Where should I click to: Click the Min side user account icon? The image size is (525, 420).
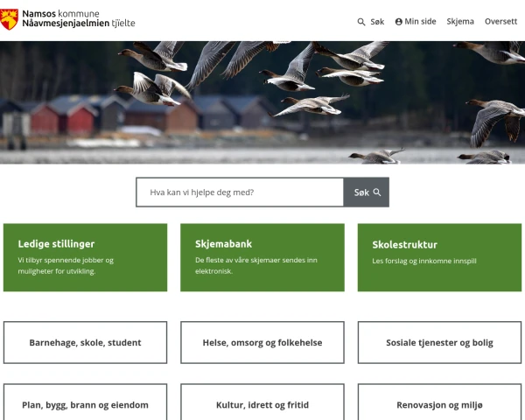[x=398, y=22]
